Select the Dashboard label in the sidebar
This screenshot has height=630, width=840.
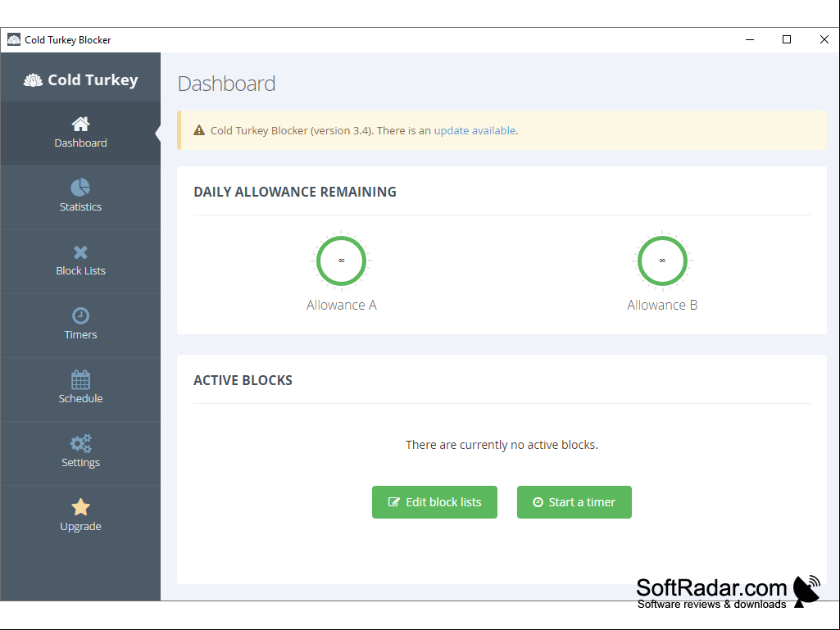pyautogui.click(x=80, y=143)
